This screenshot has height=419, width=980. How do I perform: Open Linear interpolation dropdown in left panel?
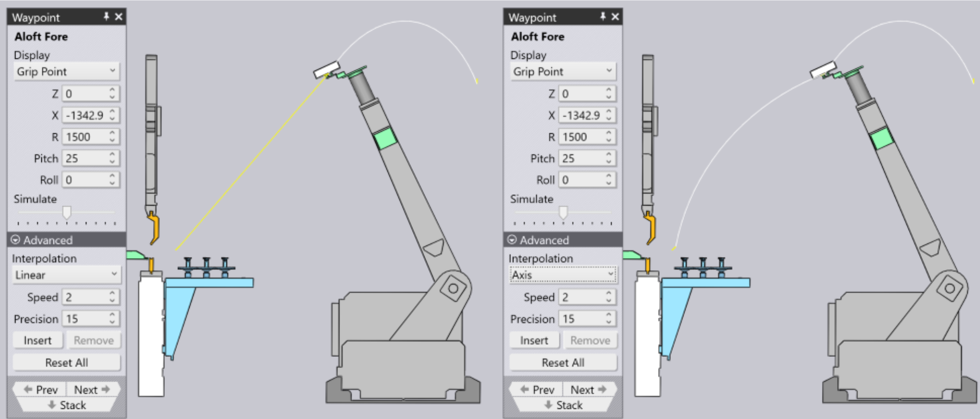(x=67, y=275)
